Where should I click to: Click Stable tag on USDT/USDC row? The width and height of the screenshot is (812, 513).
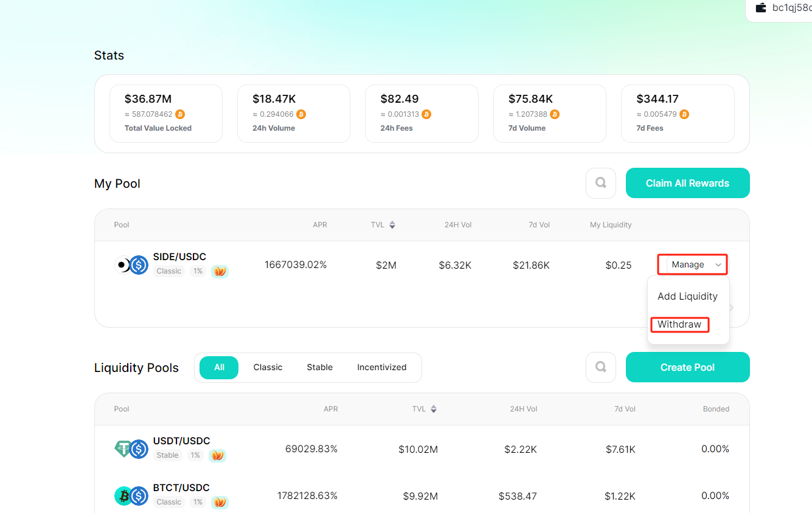pyautogui.click(x=168, y=455)
